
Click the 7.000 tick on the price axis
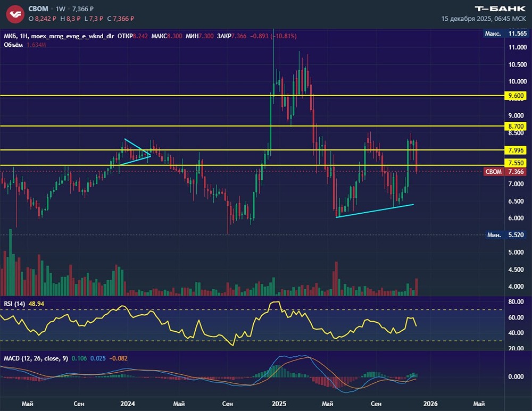click(x=516, y=184)
